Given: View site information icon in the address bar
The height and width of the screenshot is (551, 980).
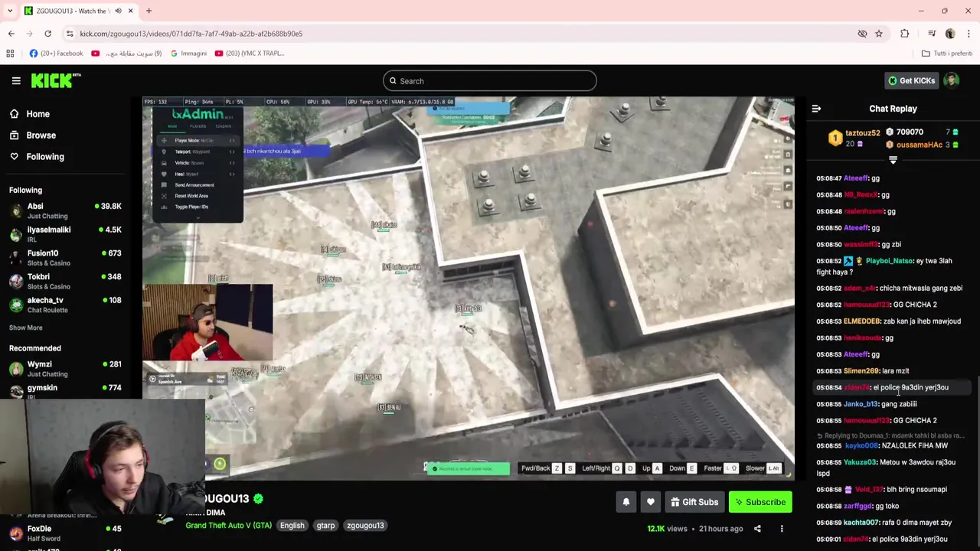Looking at the screenshot, I should pos(70,34).
